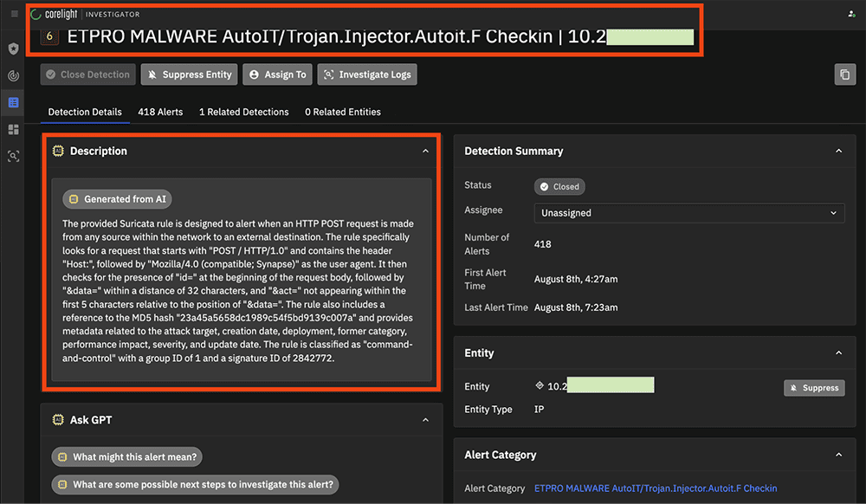Open the user account icon
The height and width of the screenshot is (504, 866).
click(x=851, y=15)
